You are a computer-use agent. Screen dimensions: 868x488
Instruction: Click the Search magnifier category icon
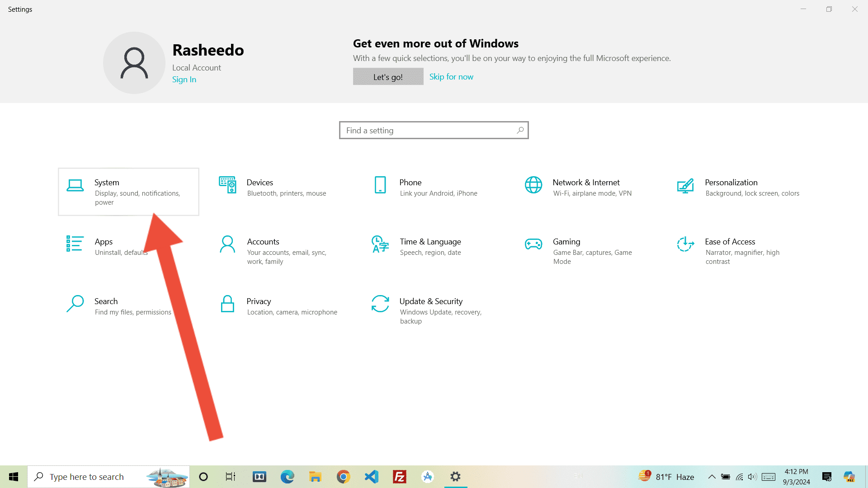[75, 304]
